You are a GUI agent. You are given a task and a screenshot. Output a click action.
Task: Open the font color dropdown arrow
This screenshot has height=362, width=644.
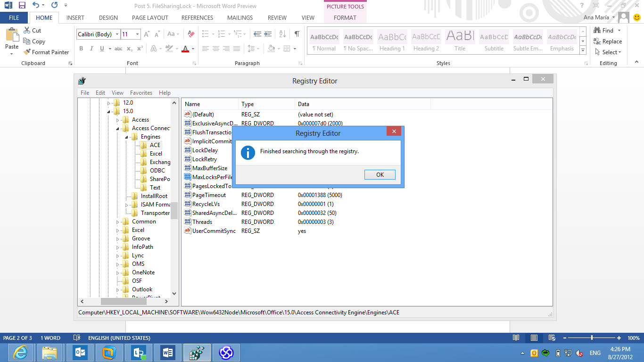193,49
